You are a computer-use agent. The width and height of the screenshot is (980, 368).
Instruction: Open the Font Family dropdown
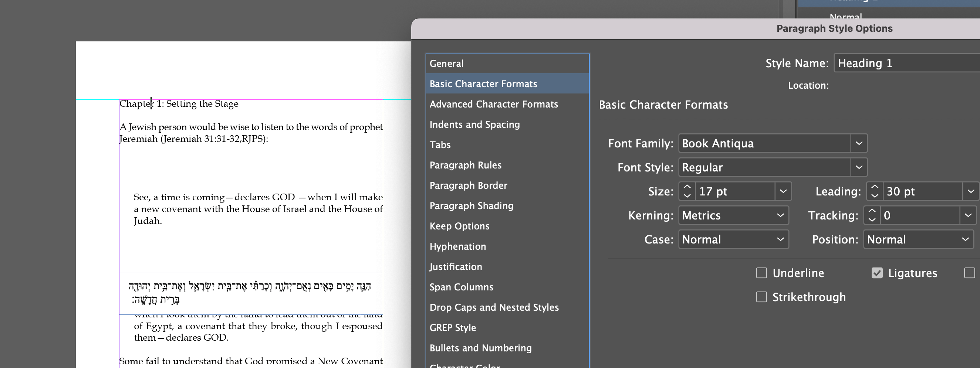pyautogui.click(x=859, y=143)
